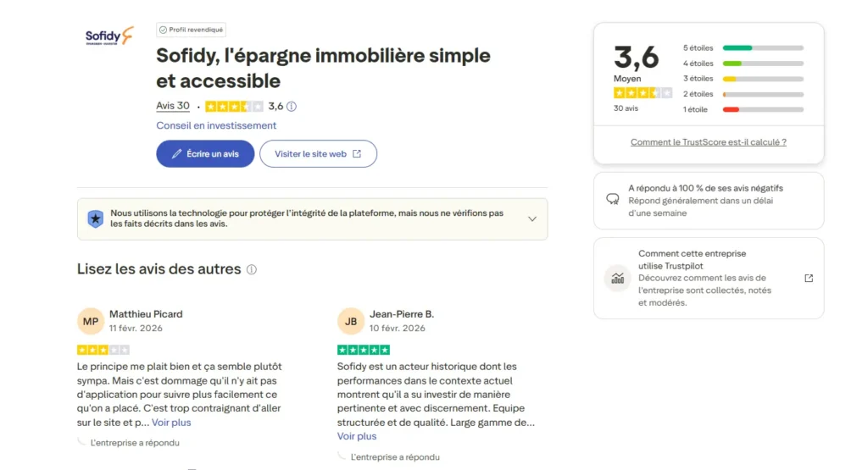Viewport: 868px width, 470px height.
Task: Click the JB avatar of Jean-Pierre B.
Action: (351, 321)
